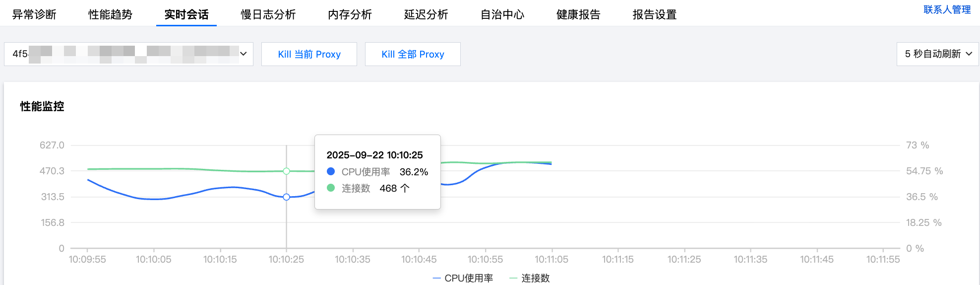The height and width of the screenshot is (285, 980).
Task: Switch to 延迟分析 tab
Action: [426, 14]
